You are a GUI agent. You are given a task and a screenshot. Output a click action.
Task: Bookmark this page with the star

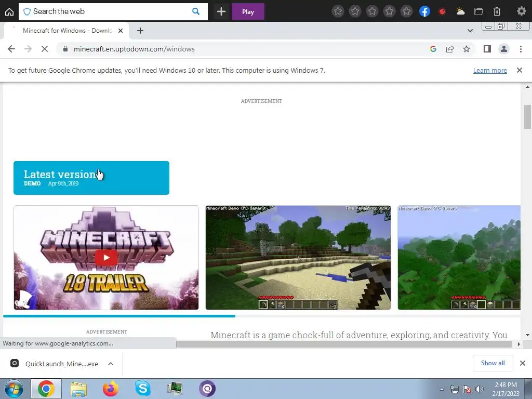[467, 49]
